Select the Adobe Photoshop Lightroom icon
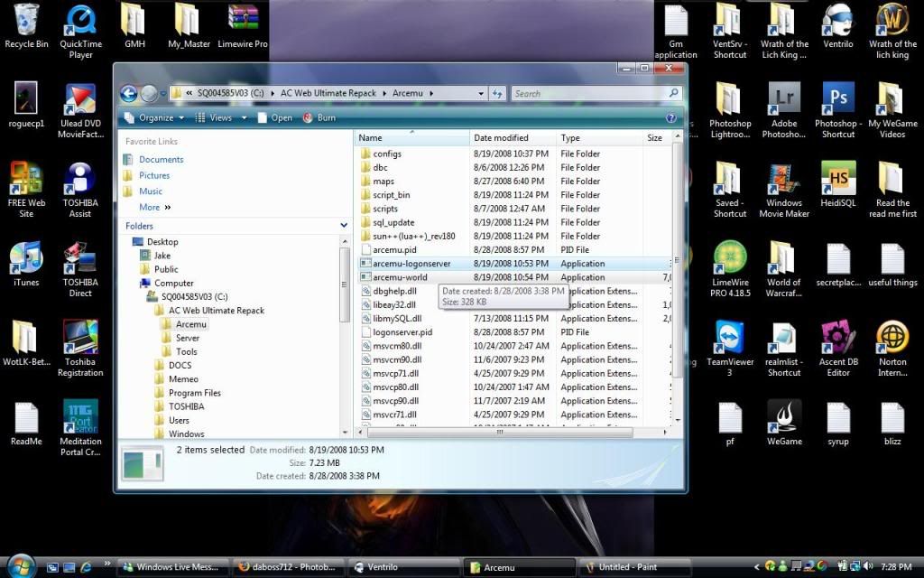The width and height of the screenshot is (924, 578). 784,111
